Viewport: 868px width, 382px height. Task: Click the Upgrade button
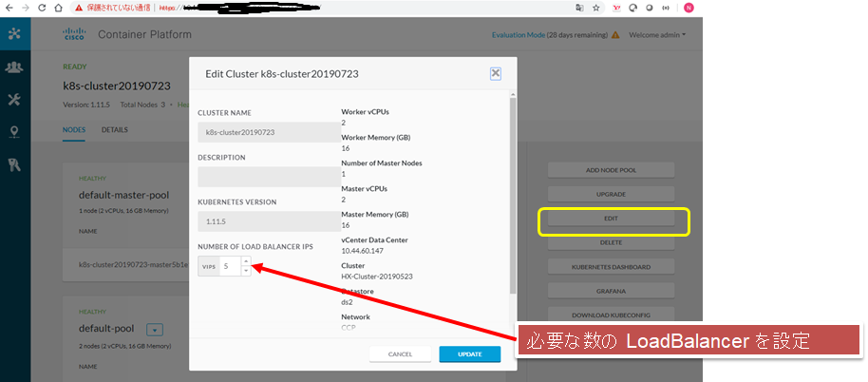point(612,194)
